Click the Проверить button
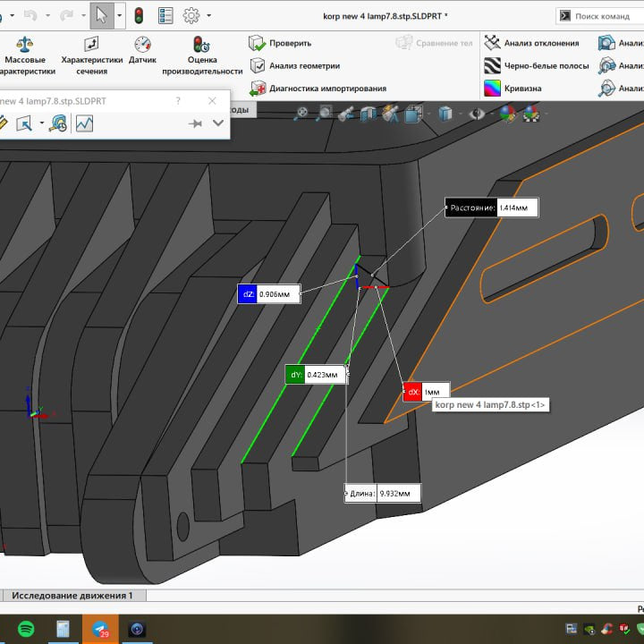The width and height of the screenshot is (644, 644). point(280,42)
